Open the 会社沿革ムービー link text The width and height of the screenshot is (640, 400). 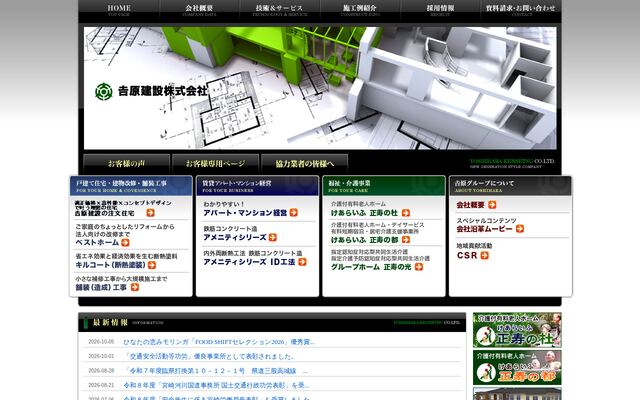[x=484, y=229]
